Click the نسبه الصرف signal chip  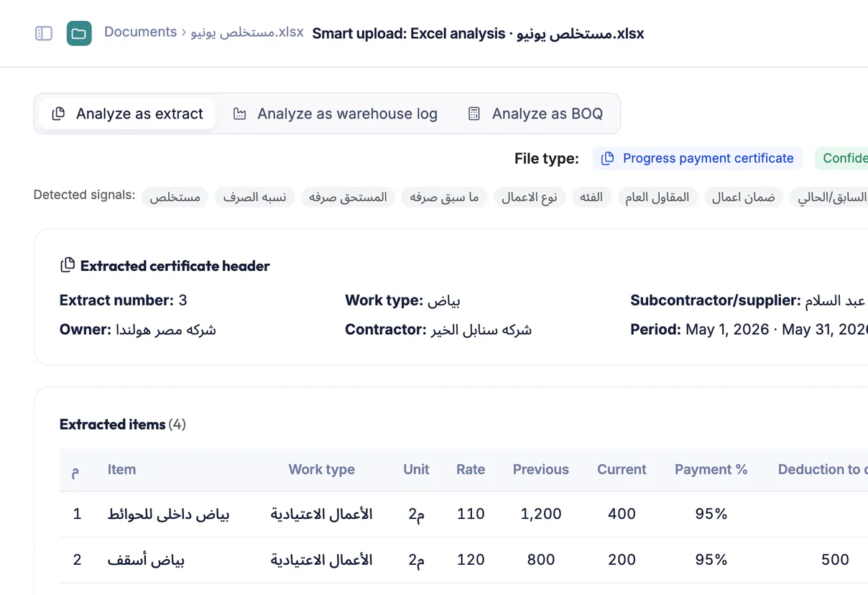pyautogui.click(x=254, y=197)
